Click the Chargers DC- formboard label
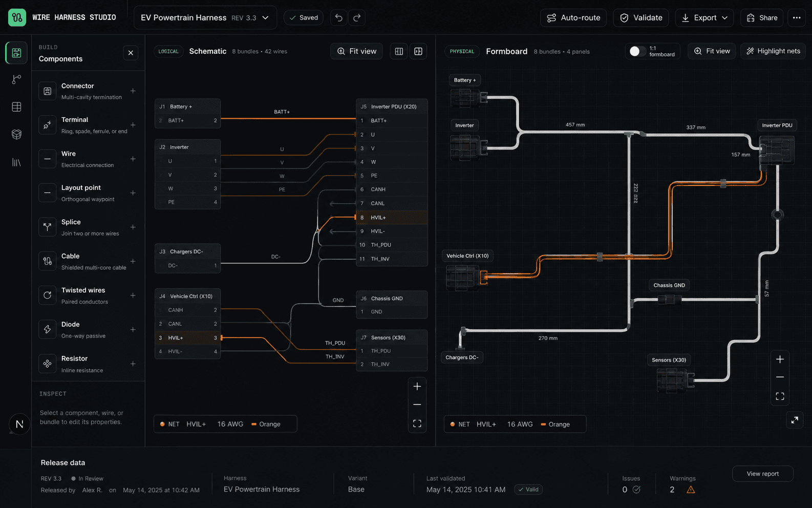Screen dimensions: 812x508 coord(462,357)
